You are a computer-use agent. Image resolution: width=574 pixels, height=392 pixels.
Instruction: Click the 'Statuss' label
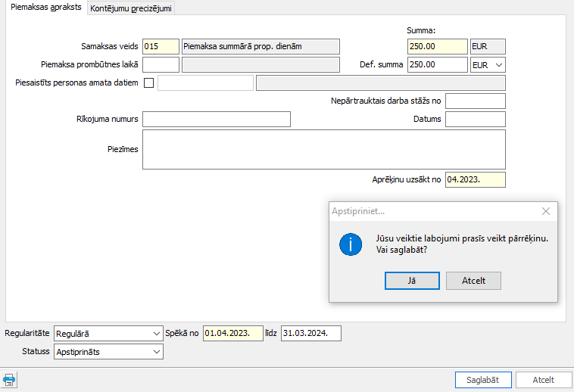[36, 351]
